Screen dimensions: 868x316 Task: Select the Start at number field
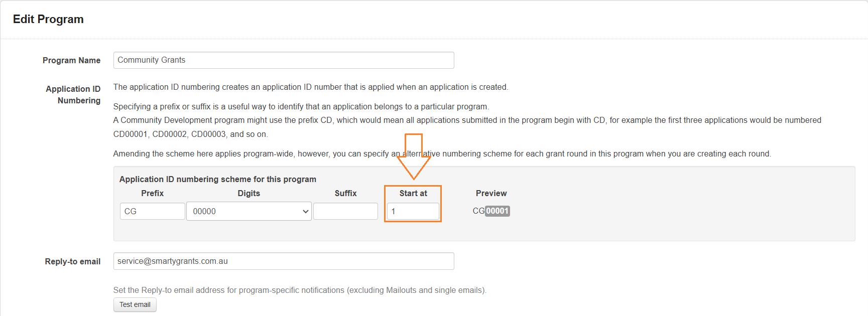pos(413,211)
